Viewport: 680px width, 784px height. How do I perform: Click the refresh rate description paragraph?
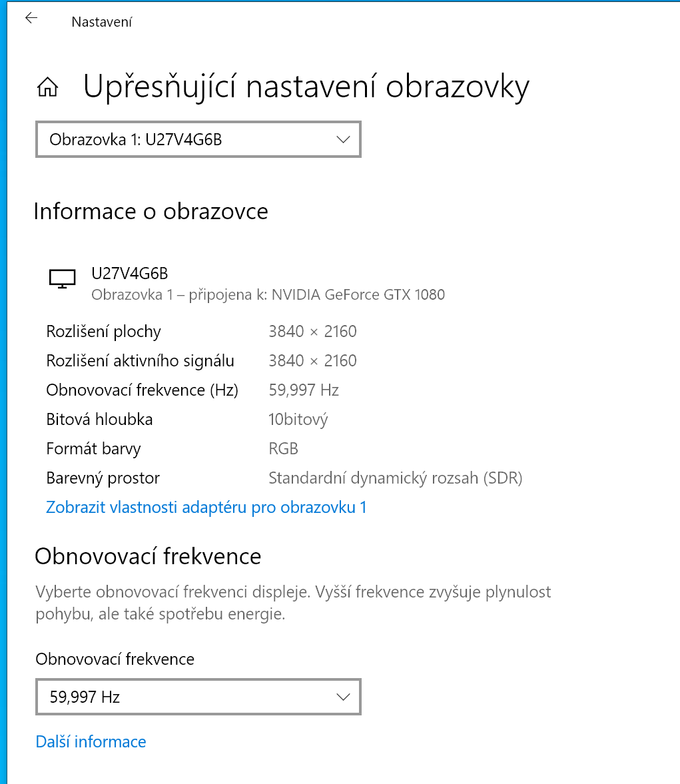[x=293, y=603]
